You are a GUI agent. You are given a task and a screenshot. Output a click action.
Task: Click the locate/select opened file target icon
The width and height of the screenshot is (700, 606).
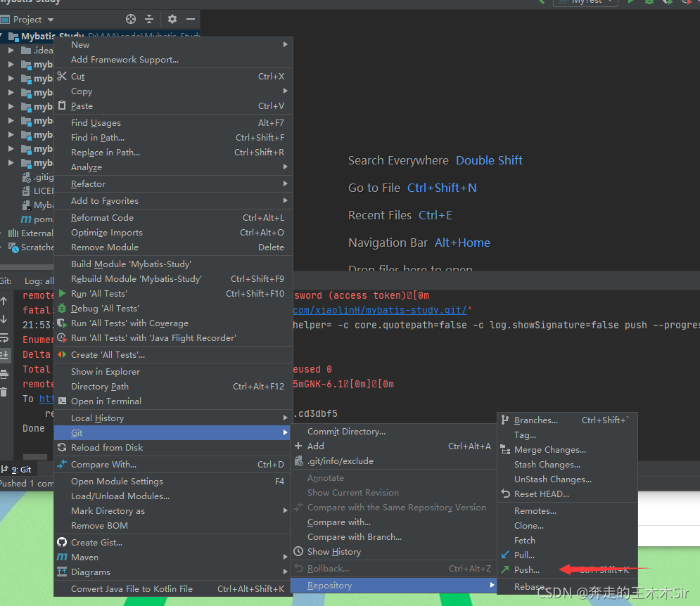tap(131, 19)
